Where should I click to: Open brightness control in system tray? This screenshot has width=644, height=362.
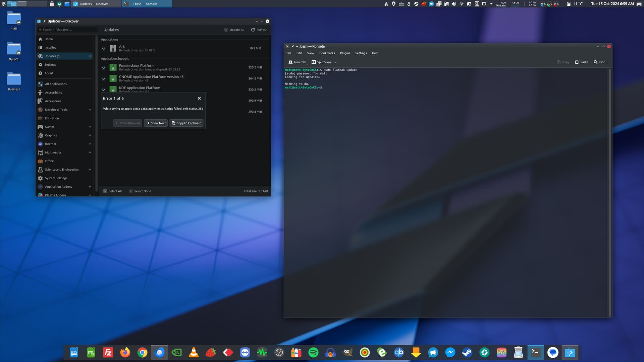[x=462, y=4]
